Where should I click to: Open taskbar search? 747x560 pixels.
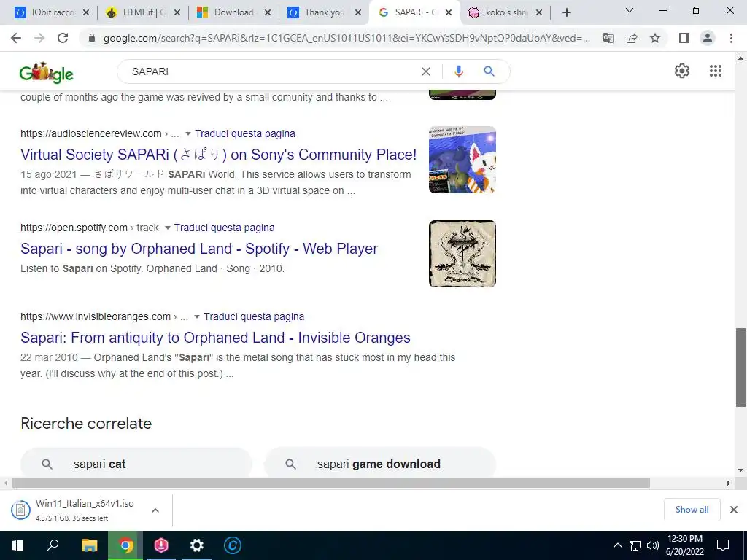click(x=53, y=545)
